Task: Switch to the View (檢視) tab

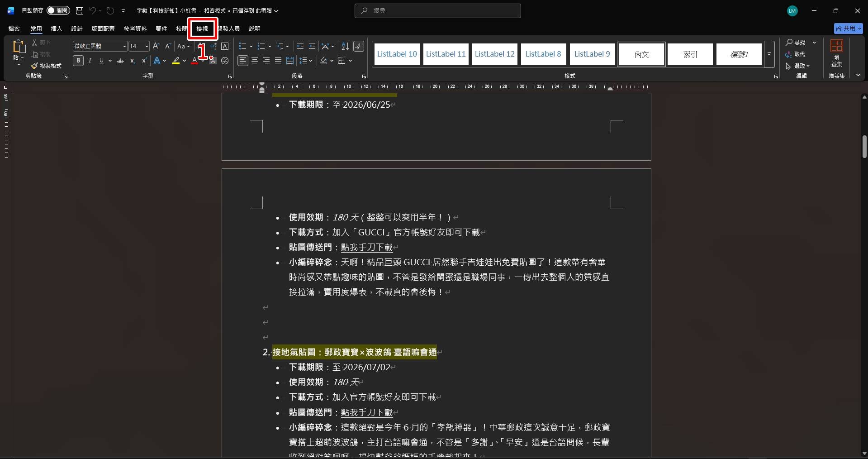Action: click(x=202, y=29)
